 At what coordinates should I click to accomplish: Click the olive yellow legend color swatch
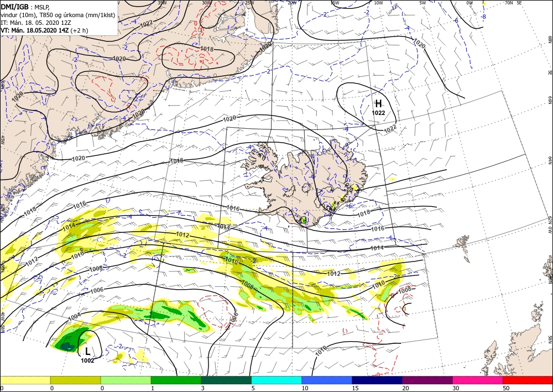click(x=75, y=380)
